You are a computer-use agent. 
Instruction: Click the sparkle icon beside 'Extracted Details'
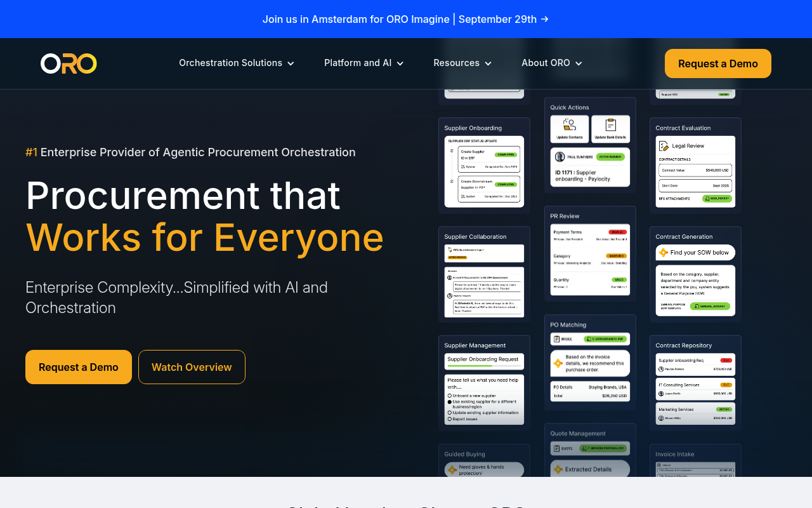pos(558,469)
